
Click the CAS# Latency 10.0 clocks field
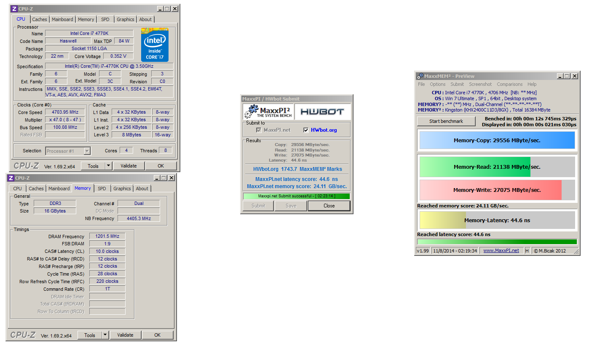click(107, 251)
